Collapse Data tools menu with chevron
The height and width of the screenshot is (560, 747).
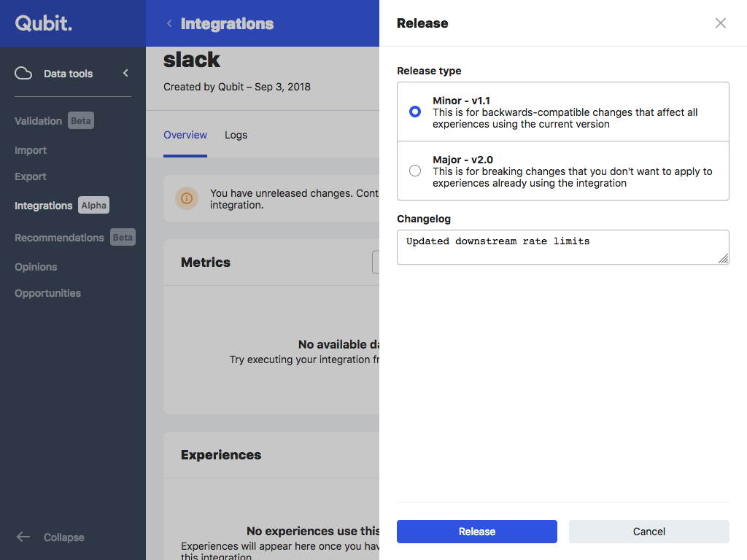click(x=125, y=73)
